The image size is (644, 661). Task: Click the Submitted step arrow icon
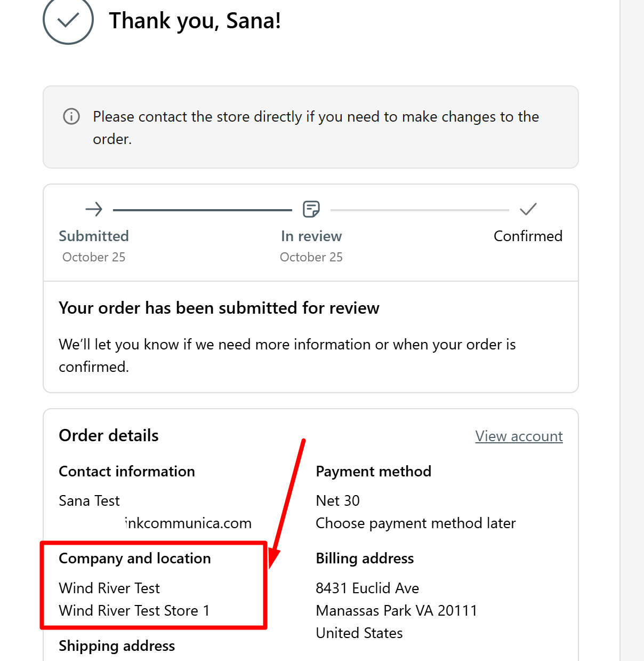[94, 209]
